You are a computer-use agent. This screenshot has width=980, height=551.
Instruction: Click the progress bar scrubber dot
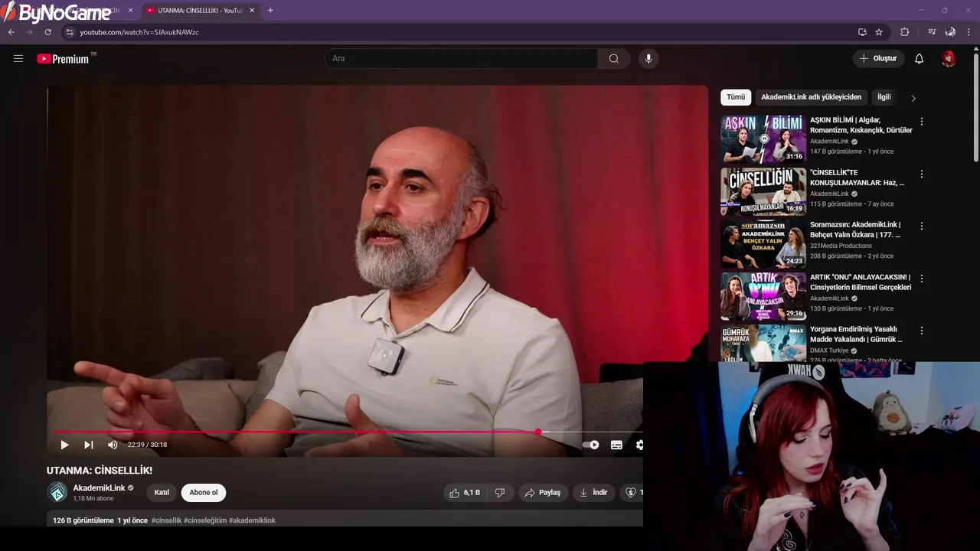538,432
